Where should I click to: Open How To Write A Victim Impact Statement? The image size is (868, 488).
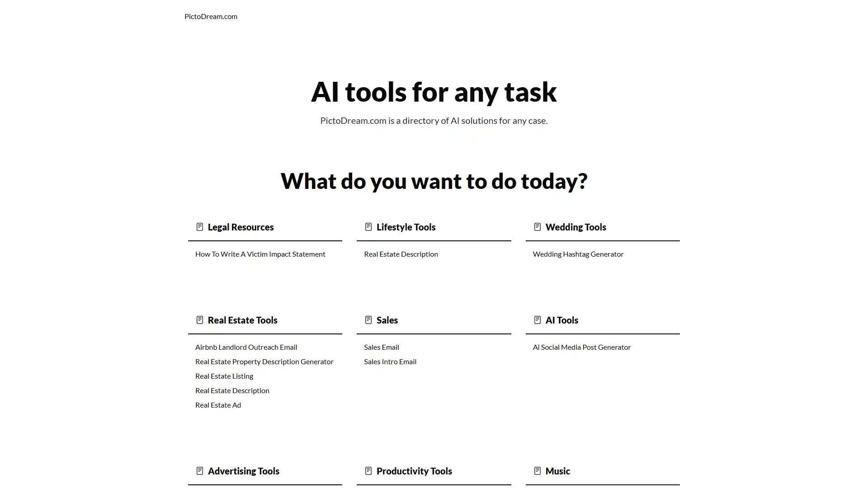260,253
